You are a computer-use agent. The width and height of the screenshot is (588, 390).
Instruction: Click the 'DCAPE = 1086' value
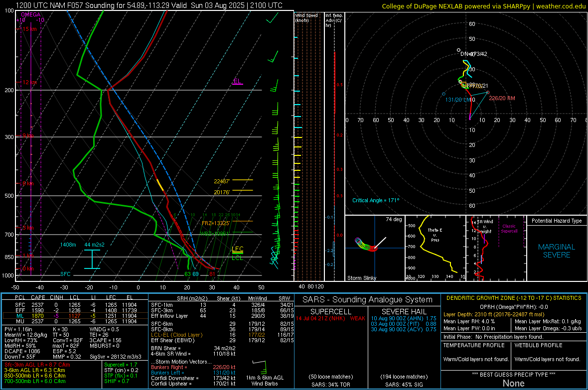click(x=22, y=351)
